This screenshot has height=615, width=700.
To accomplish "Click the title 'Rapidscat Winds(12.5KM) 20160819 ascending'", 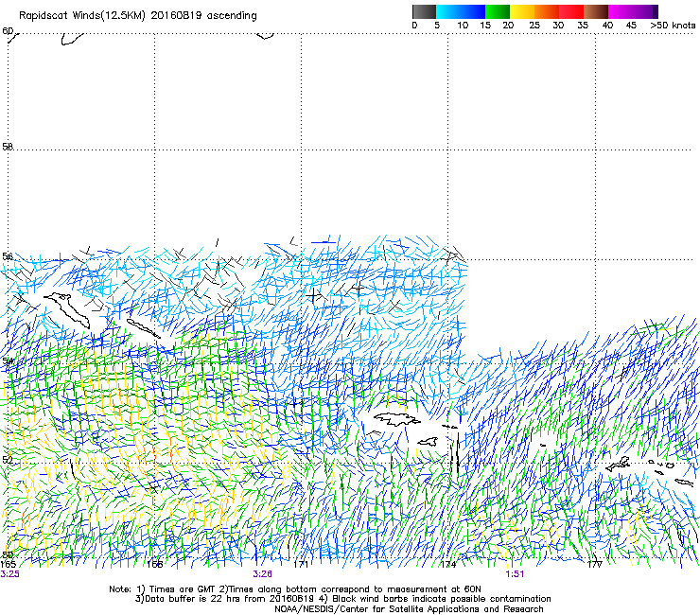I will 138,16.
